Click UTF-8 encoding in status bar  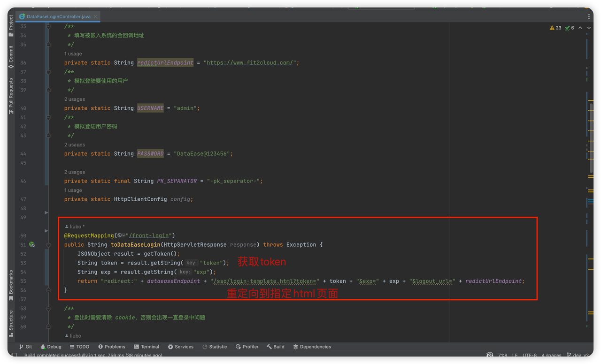(529, 355)
